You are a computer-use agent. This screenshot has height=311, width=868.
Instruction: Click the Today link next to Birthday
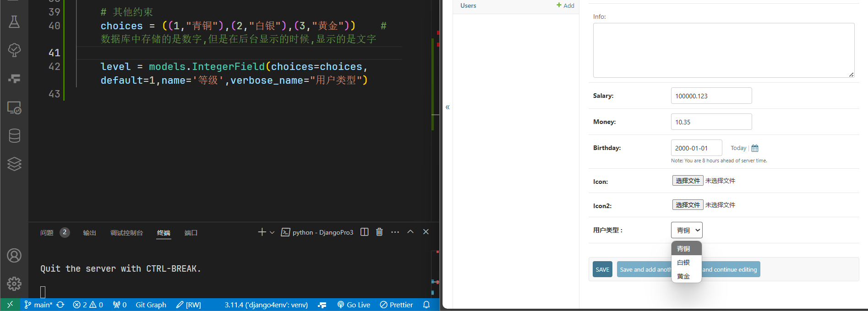[738, 148]
